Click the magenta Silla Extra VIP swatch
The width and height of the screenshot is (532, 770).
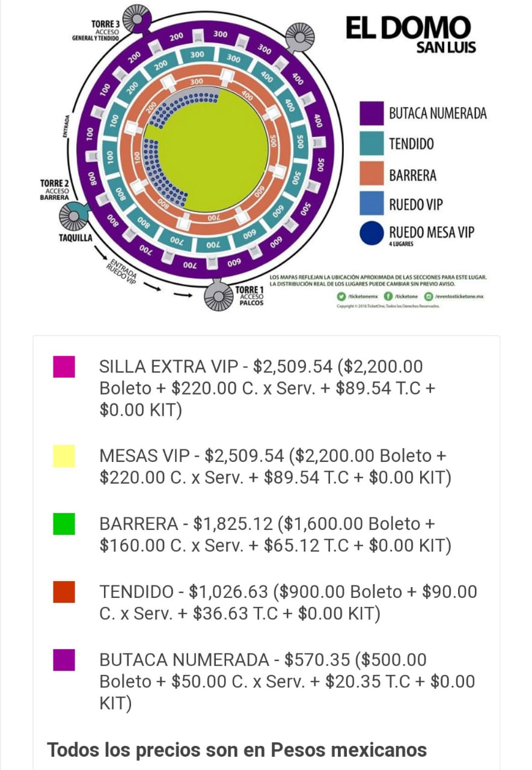pos(64,366)
